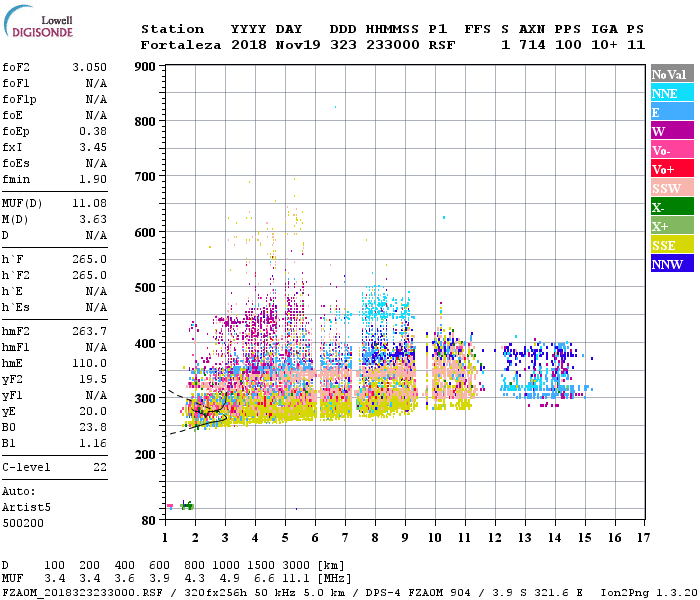The width and height of the screenshot is (700, 600).
Task: Click the MUF 11.1 MHz value
Action: (296, 579)
